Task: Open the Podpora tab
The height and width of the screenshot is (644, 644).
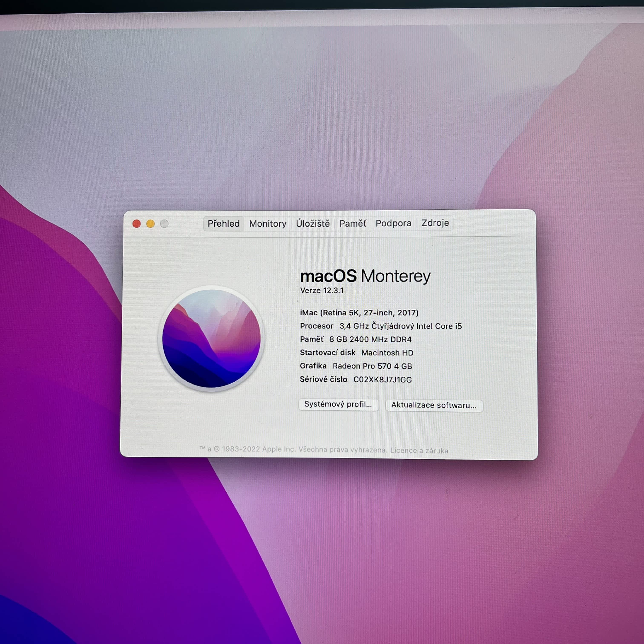Action: pos(393,223)
